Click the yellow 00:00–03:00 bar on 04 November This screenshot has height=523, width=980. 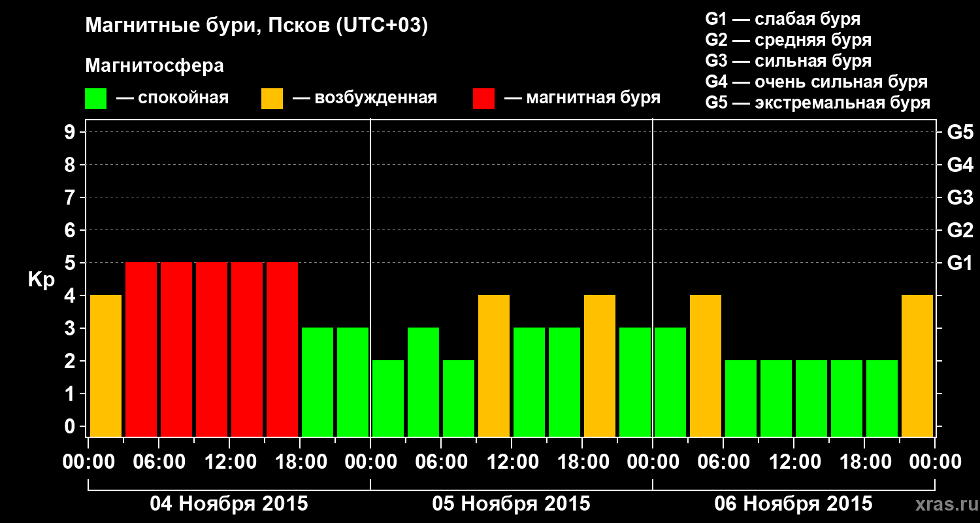106,366
